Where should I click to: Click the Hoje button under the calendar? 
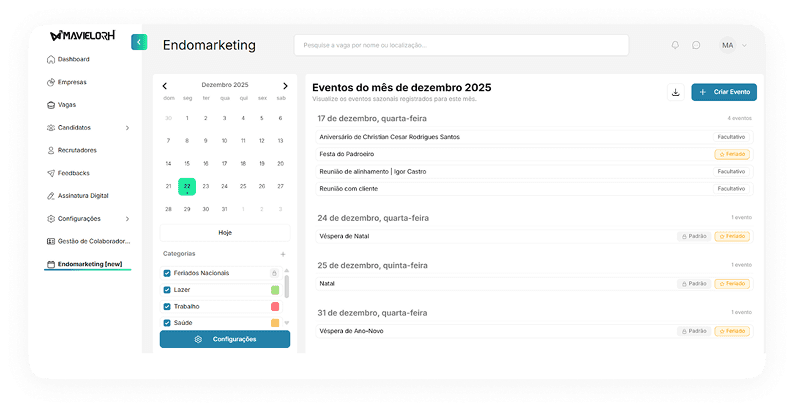coord(225,233)
